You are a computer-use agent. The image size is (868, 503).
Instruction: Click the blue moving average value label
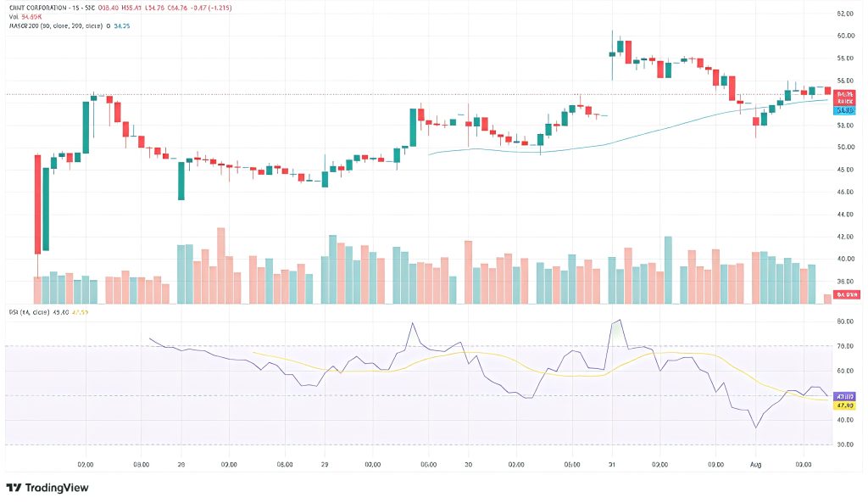[844, 110]
